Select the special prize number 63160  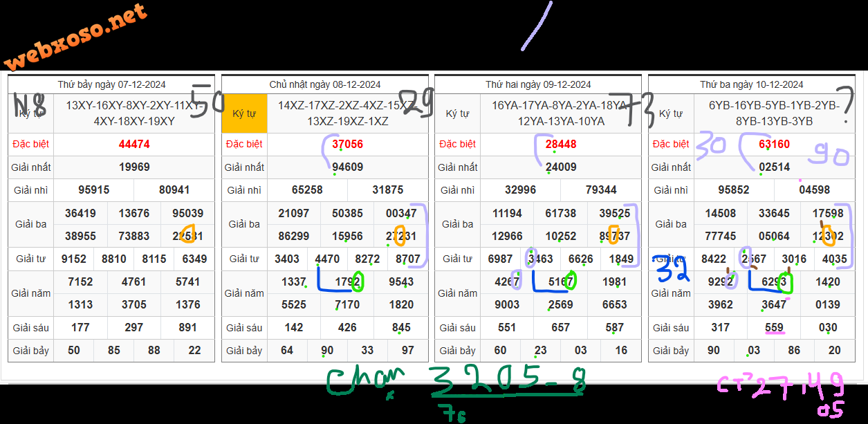774,145
